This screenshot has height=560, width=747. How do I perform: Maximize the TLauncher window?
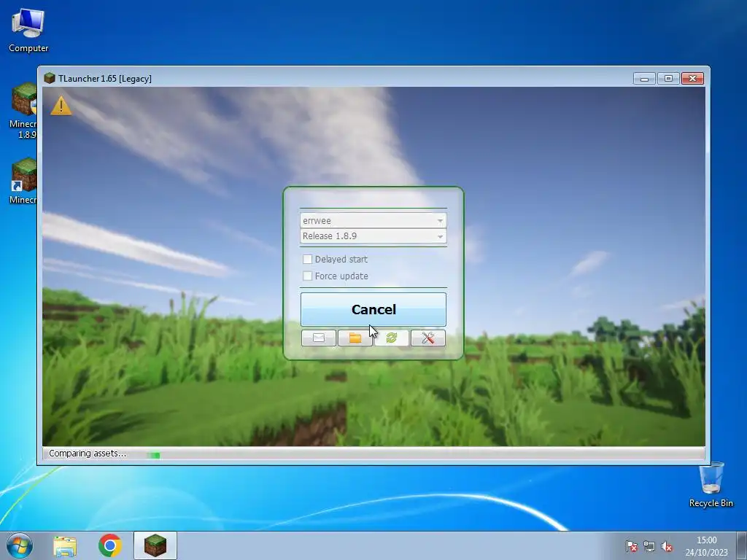click(x=668, y=78)
